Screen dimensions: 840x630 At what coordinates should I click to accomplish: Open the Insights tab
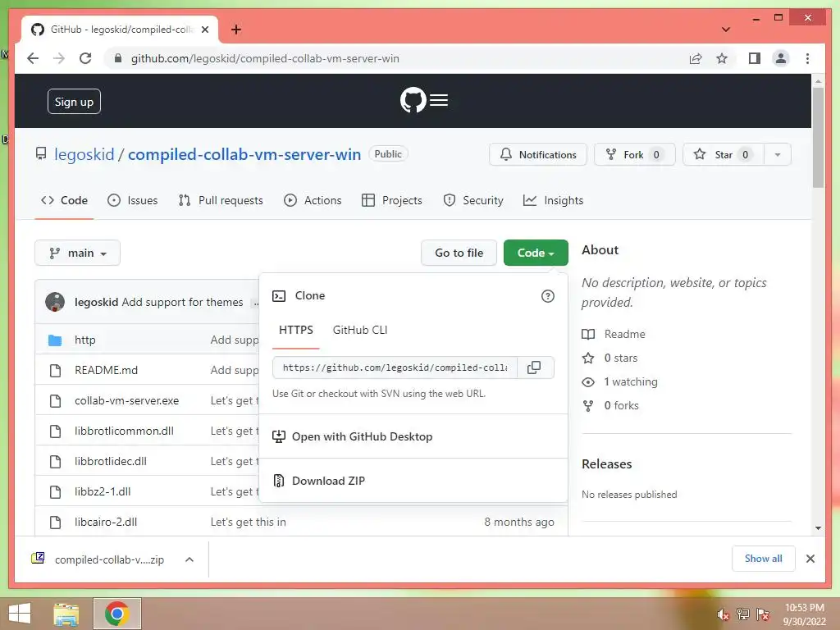[x=554, y=200]
